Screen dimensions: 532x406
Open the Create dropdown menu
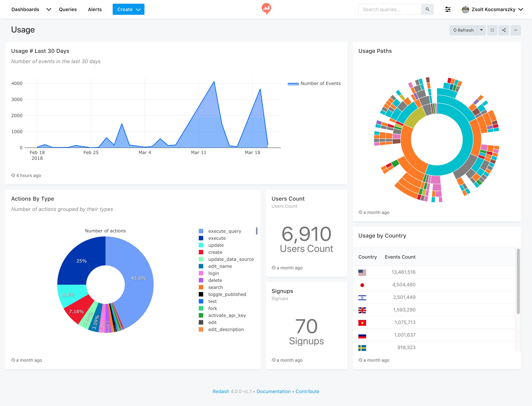[x=128, y=9]
